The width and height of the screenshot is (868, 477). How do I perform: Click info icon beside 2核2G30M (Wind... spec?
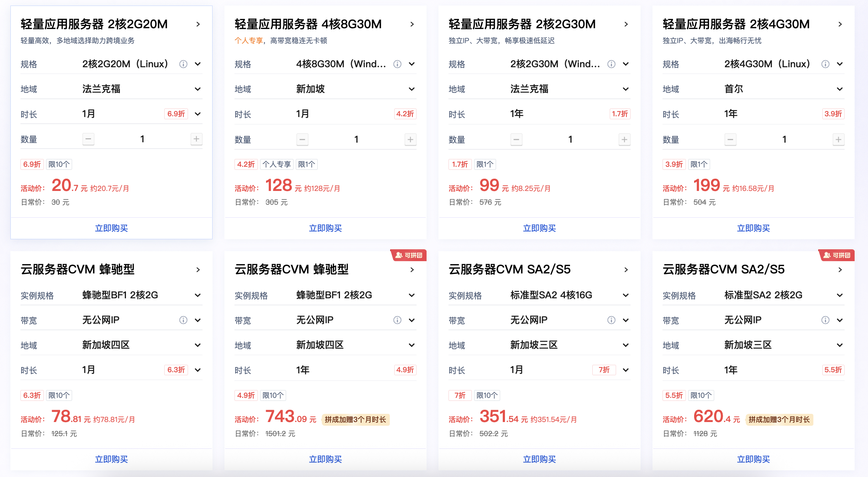611,64
